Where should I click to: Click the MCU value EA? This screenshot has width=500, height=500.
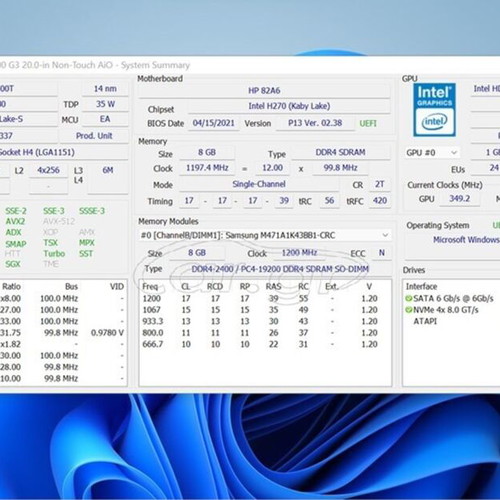tap(105, 119)
